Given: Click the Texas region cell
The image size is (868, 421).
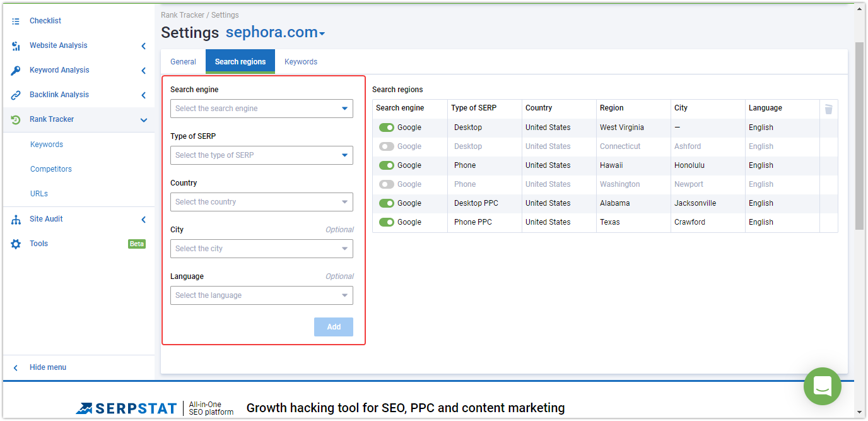Looking at the screenshot, I should (610, 222).
